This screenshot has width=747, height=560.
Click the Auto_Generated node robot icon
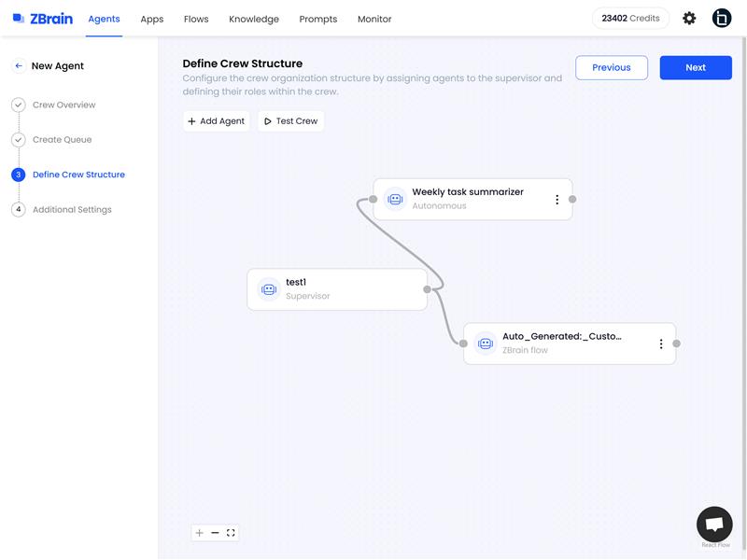486,343
